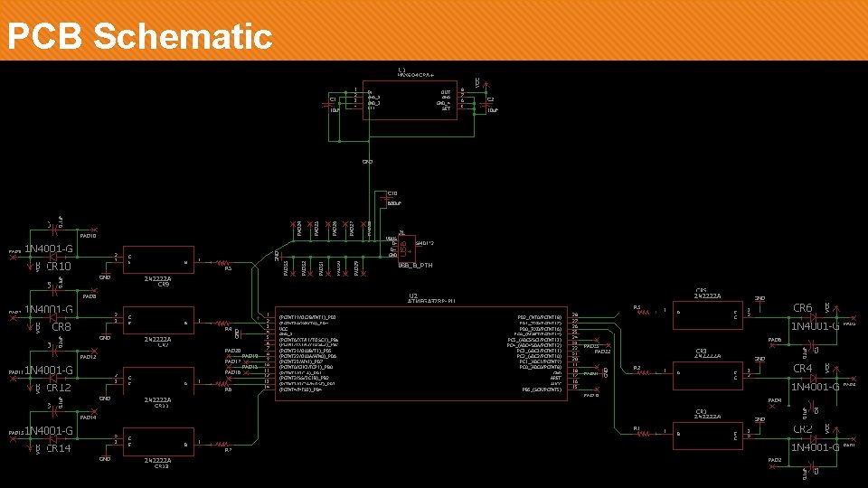This screenshot has width=868, height=488.
Task: Select the capacitor above the CR10 diode
Action: [54, 229]
